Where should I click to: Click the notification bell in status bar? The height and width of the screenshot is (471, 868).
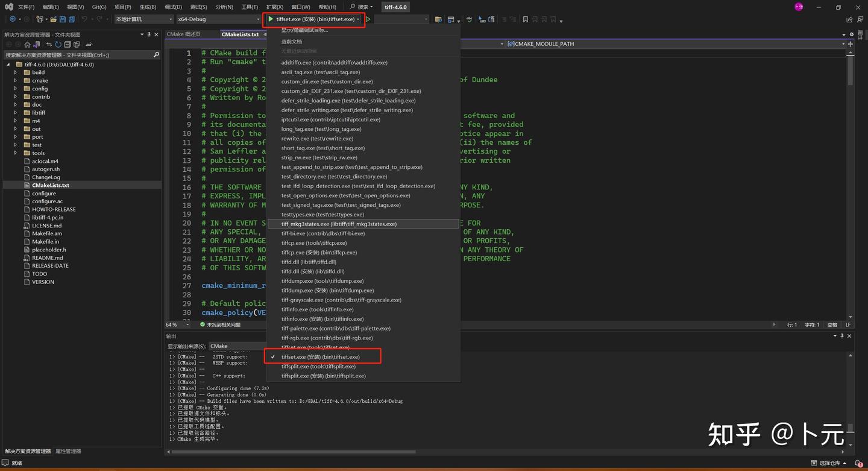click(x=858, y=463)
